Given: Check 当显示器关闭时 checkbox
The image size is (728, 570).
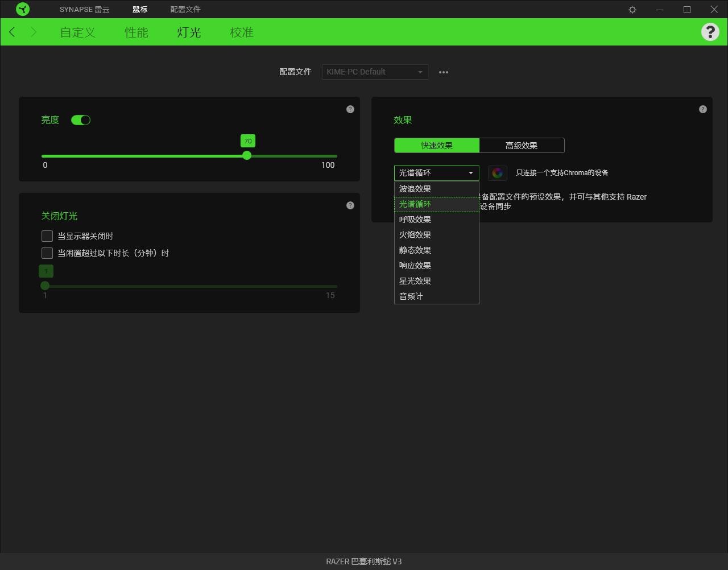Looking at the screenshot, I should (x=47, y=236).
